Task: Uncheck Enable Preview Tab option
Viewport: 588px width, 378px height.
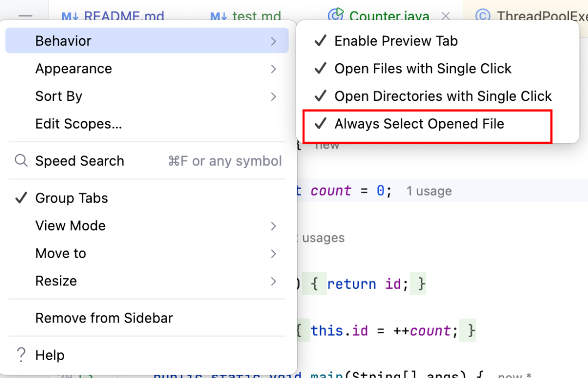Action: point(396,41)
